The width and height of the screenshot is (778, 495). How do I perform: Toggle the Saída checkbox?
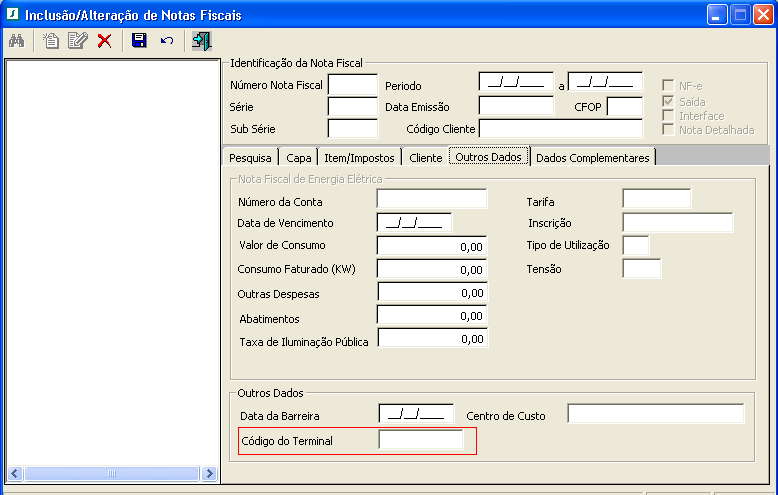pyautogui.click(x=668, y=102)
